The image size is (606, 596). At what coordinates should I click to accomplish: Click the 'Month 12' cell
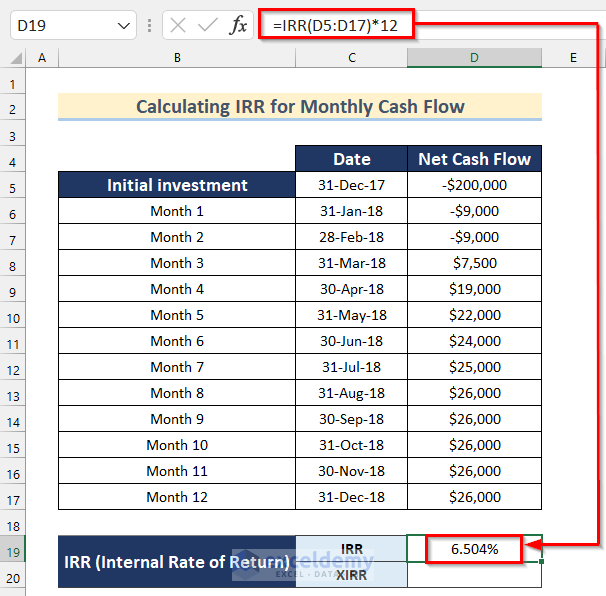click(177, 497)
